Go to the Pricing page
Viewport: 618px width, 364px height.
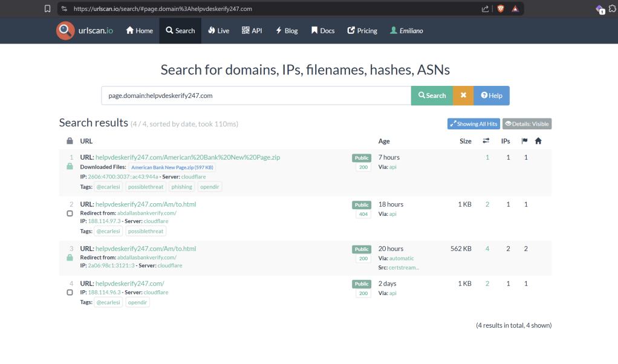(362, 31)
